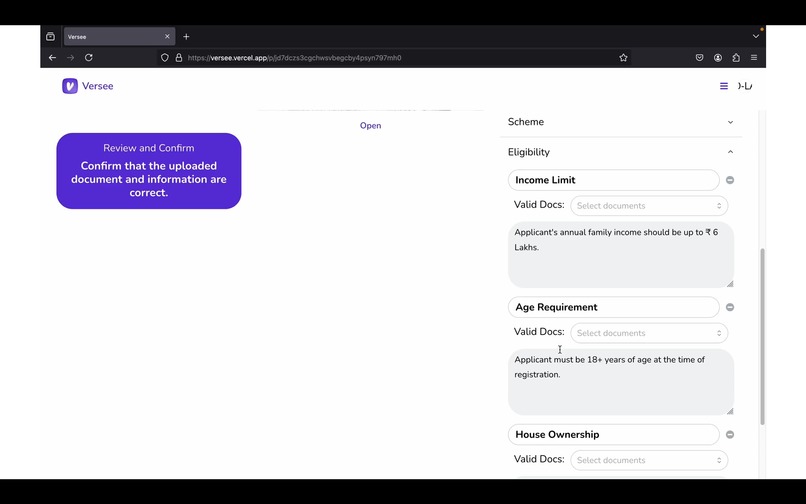
Task: Click the Age Requirement textarea resize handle
Action: 730,410
